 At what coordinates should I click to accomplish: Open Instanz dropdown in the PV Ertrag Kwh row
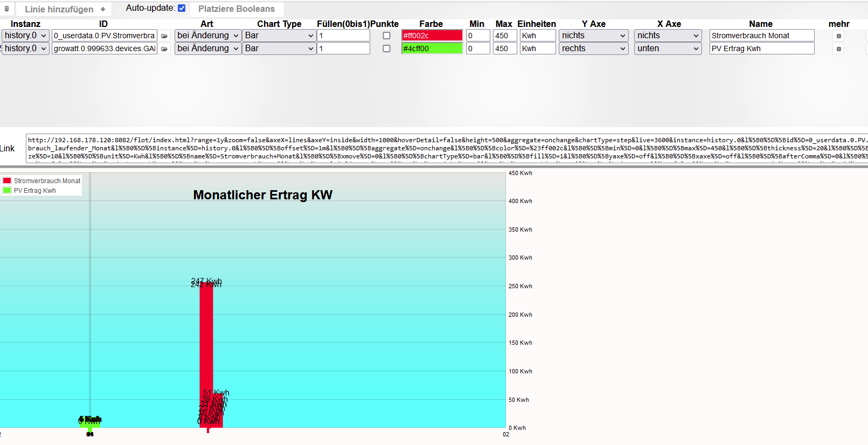point(25,48)
